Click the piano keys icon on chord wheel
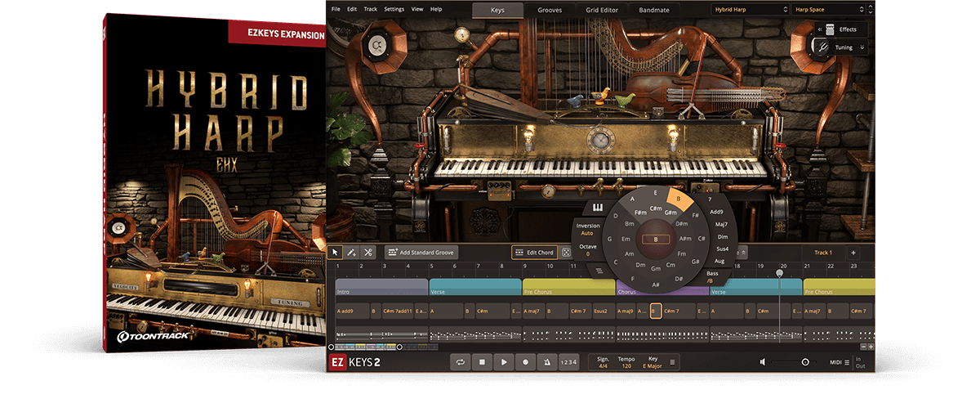 coord(597,205)
